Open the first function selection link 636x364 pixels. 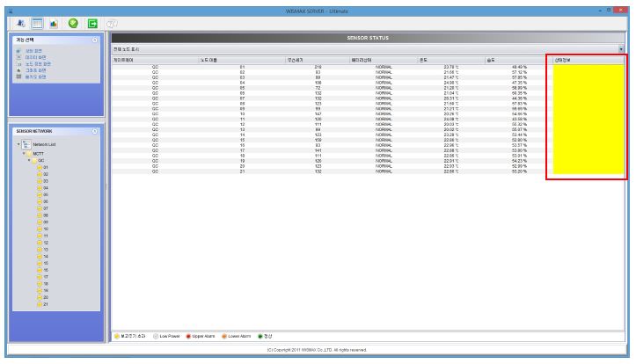pyautogui.click(x=33, y=51)
